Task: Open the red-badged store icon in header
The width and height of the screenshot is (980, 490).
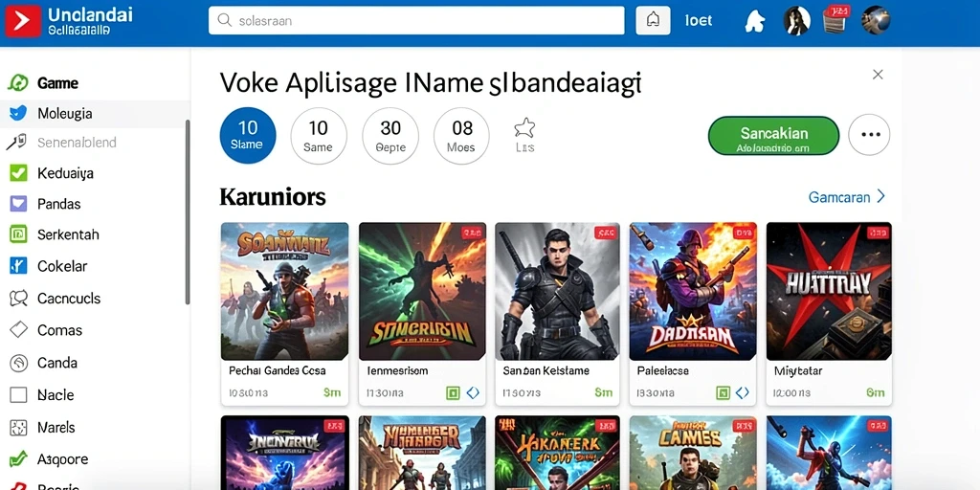Action: tap(835, 19)
